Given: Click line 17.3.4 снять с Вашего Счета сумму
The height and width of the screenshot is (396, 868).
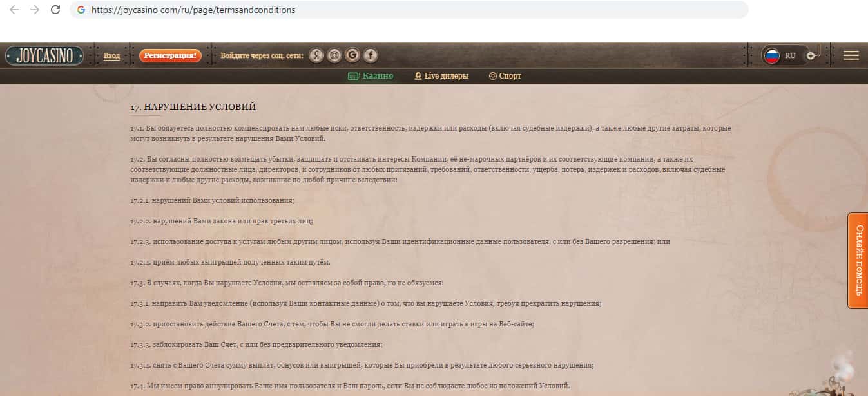Looking at the screenshot, I should pos(362,365).
